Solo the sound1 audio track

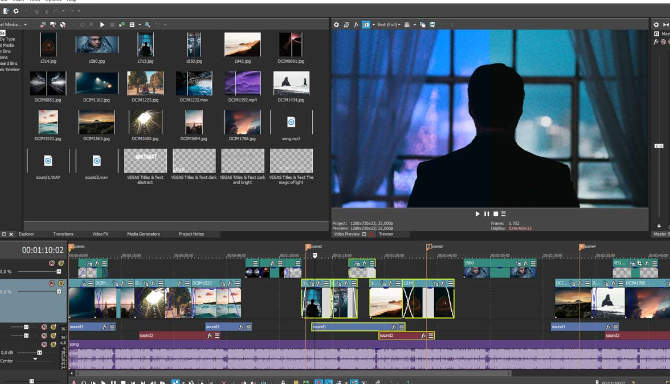(x=53, y=327)
